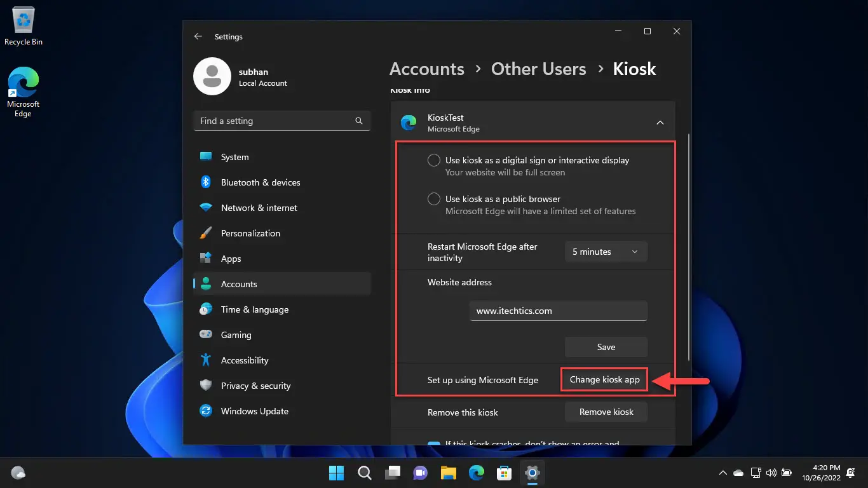Click Settings gear on taskbar
Screen dimensions: 868x488
click(532, 473)
